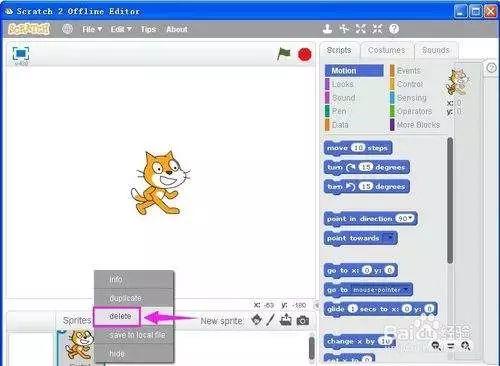Viewport: 500px width, 366px height.
Task: Switch to the Sounds tab
Action: coord(436,50)
